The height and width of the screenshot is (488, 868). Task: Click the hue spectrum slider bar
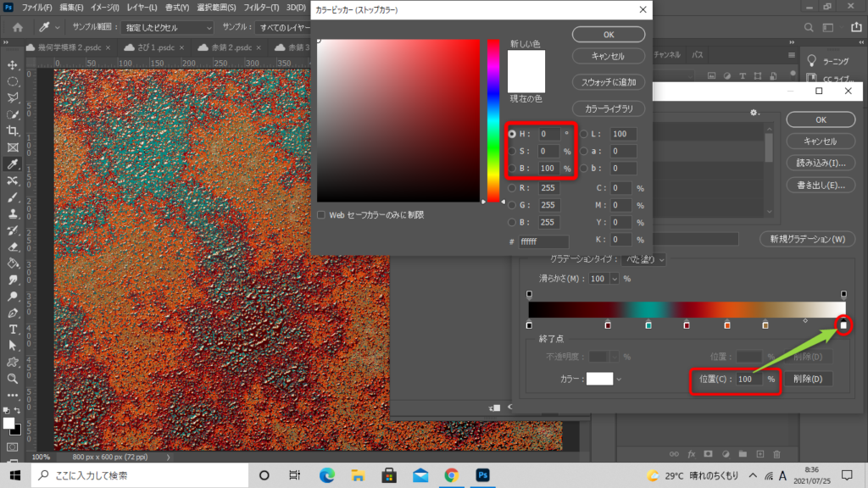492,120
